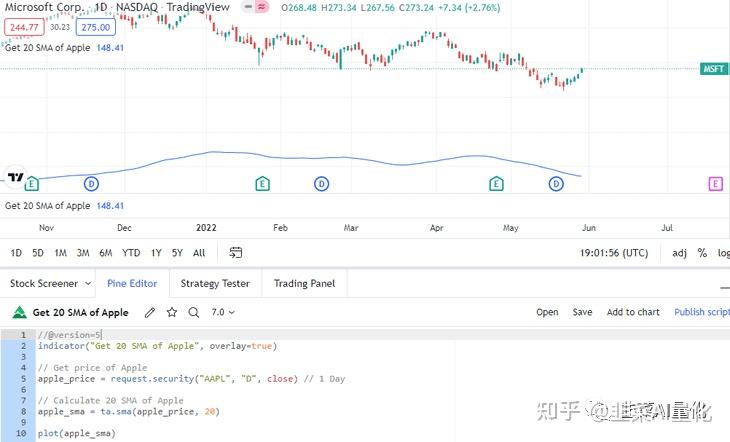Click the pink approximate-equals icon in header
Screen dimensions: 730x442
pyautogui.click(x=262, y=7)
